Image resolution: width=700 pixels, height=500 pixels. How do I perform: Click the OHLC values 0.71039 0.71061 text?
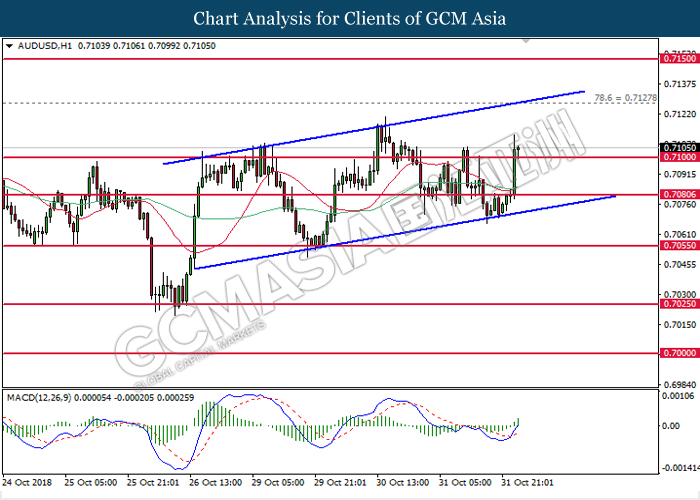coord(147,46)
